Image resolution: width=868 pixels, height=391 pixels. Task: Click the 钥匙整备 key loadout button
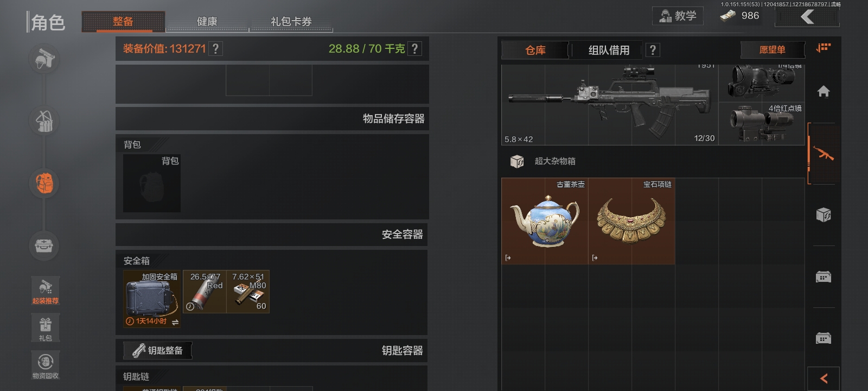click(158, 350)
